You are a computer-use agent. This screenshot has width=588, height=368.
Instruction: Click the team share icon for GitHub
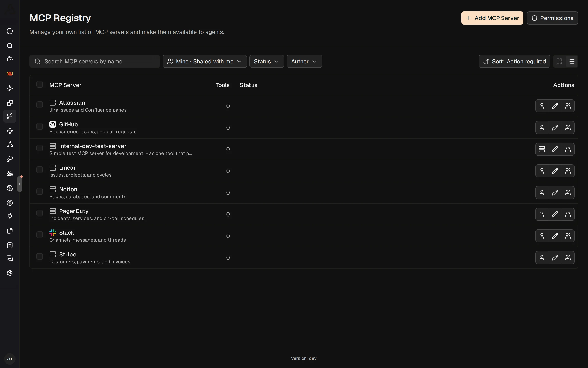point(568,128)
